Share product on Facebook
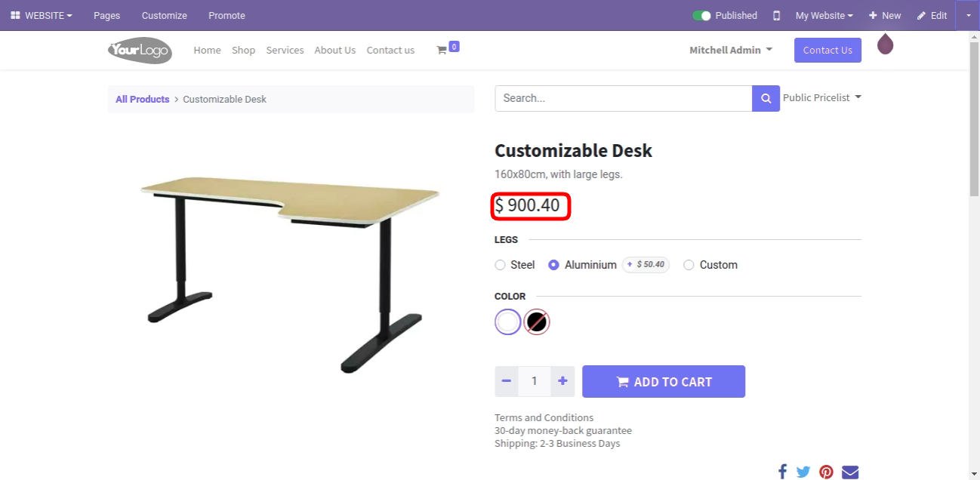980x480 pixels. point(782,472)
